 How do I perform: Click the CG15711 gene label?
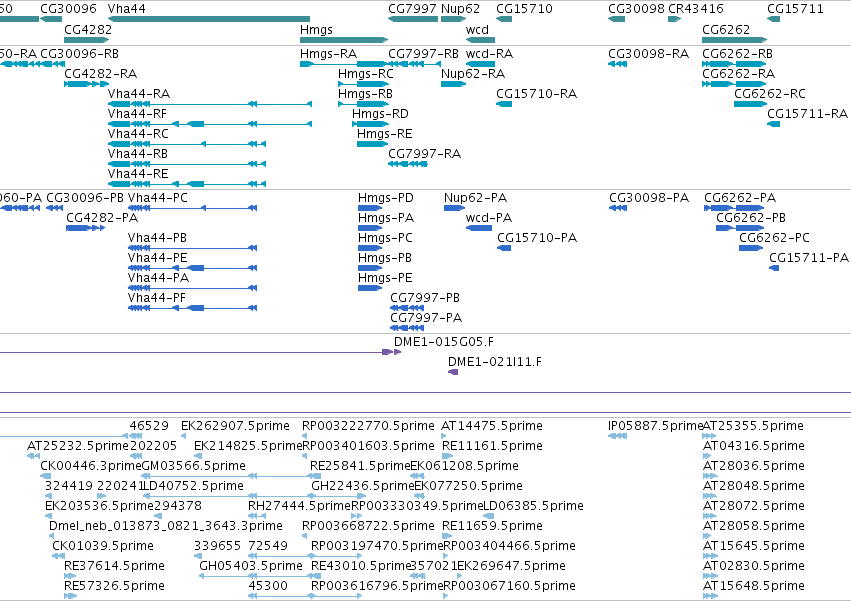pyautogui.click(x=795, y=9)
